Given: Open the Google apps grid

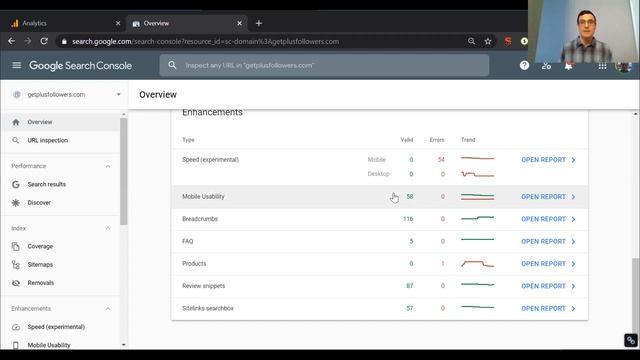Looking at the screenshot, I should (602, 66).
